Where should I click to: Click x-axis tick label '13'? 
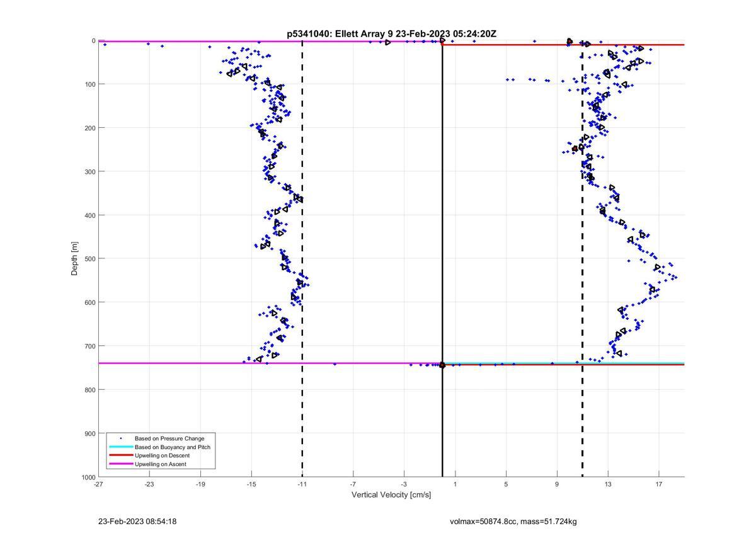click(608, 484)
